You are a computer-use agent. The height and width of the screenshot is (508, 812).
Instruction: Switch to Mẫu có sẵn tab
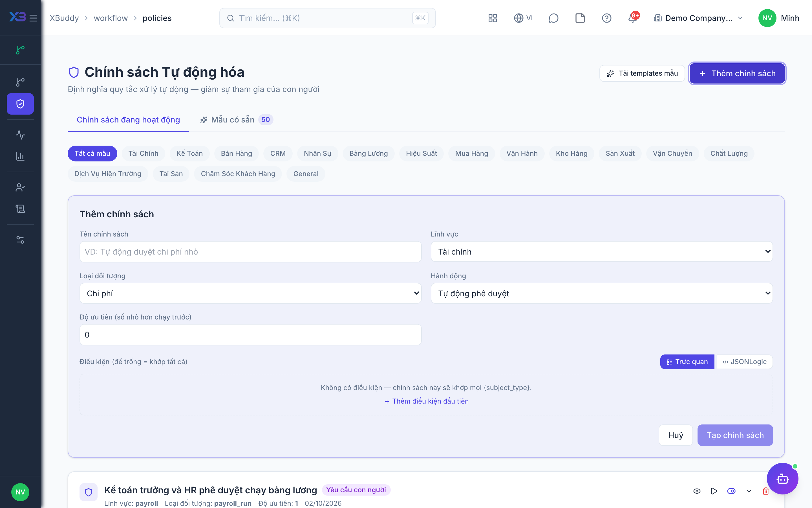click(x=237, y=120)
